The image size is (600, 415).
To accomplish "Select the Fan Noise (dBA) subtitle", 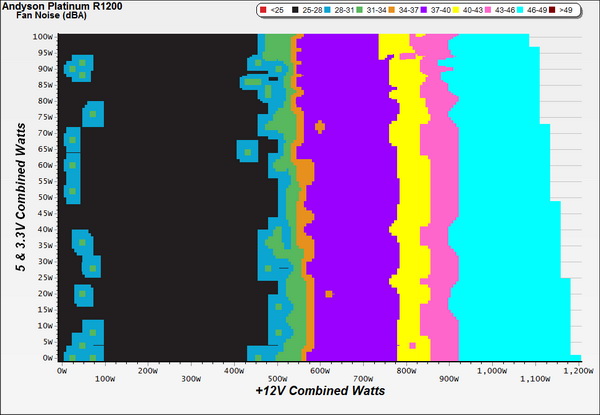I will 51,15.
